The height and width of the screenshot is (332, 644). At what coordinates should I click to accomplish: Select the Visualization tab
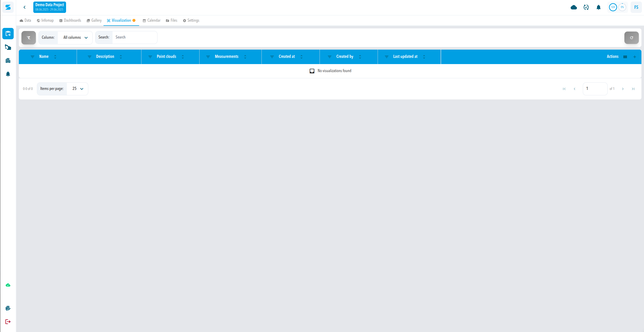[x=121, y=20]
